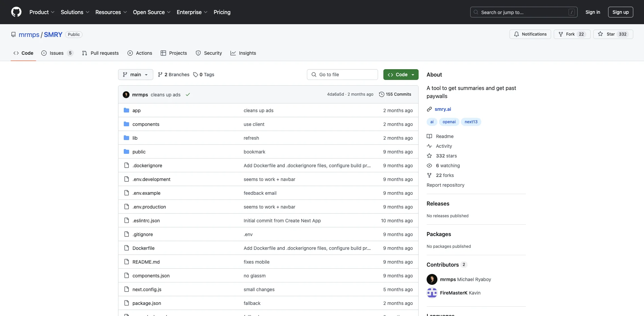View the Insights tab
This screenshot has height=316, width=644.
click(x=243, y=53)
